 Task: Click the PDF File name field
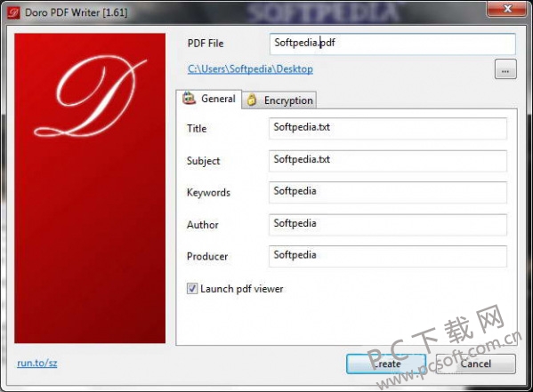(x=392, y=44)
